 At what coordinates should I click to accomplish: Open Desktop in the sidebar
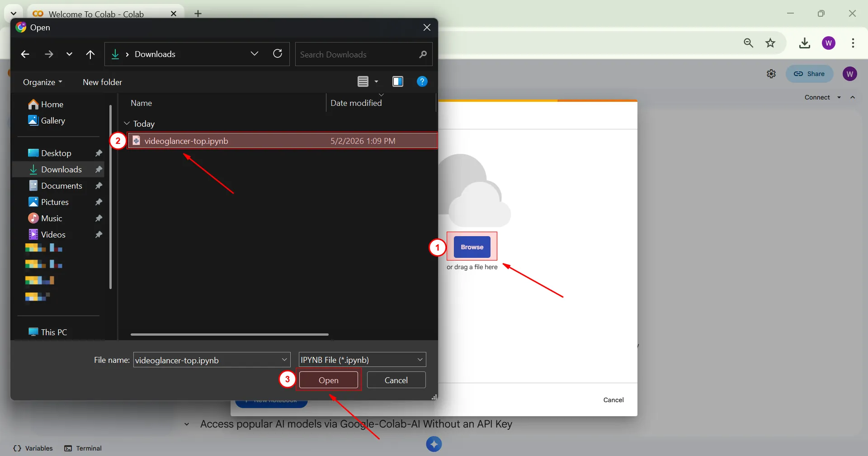pyautogui.click(x=50, y=153)
